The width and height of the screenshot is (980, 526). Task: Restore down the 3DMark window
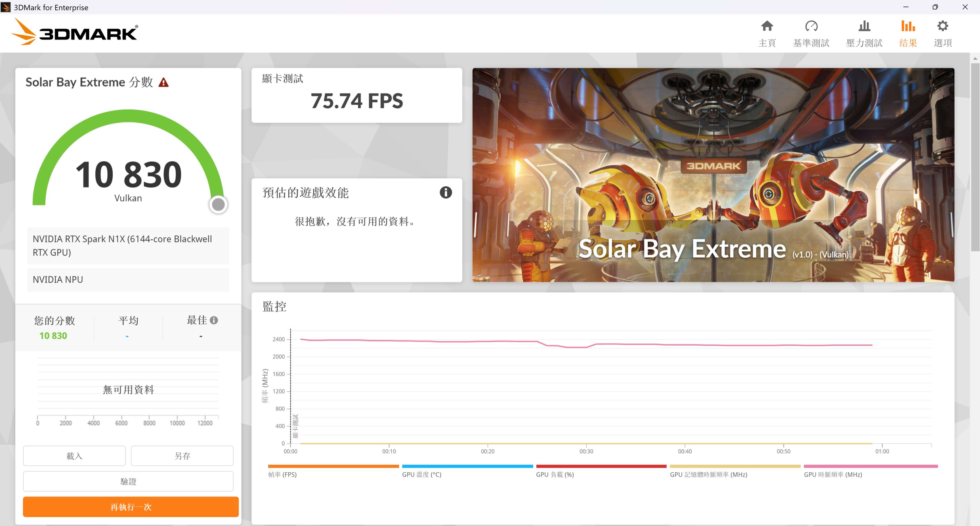click(x=935, y=7)
